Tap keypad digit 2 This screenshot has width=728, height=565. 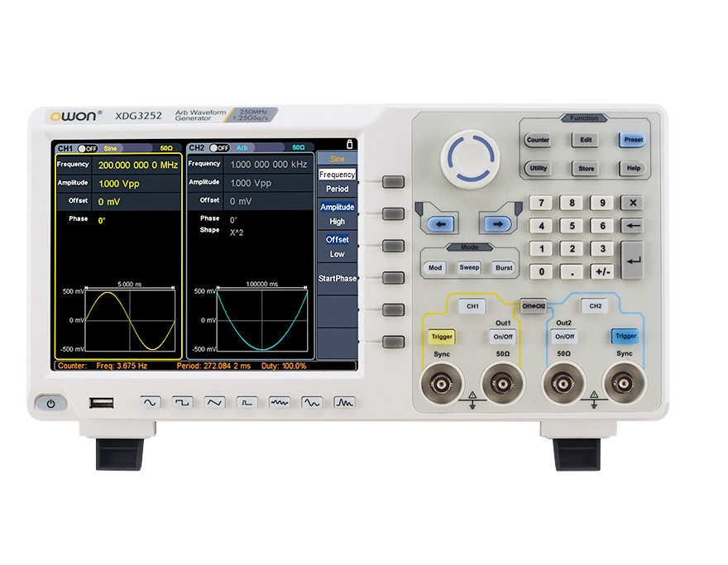tap(572, 248)
